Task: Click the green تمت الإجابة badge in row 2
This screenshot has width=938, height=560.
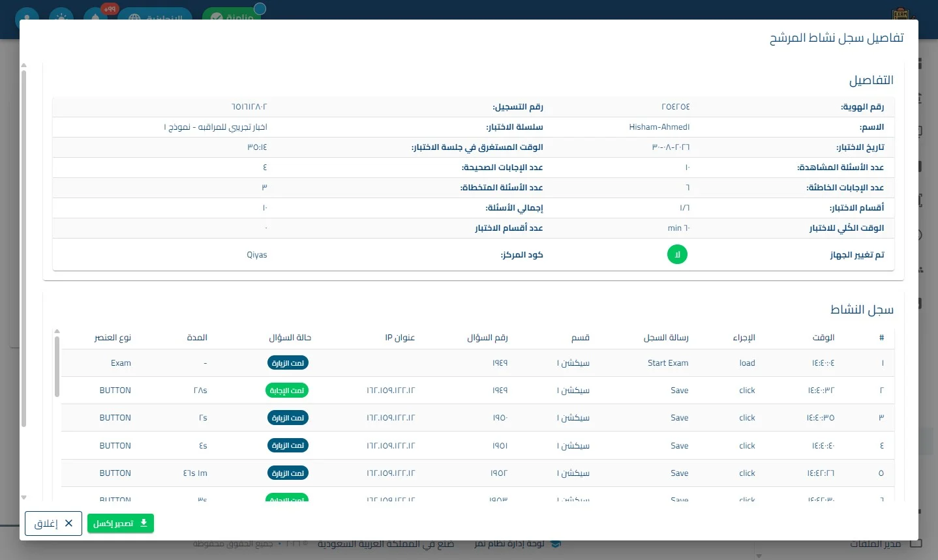Action: coord(288,391)
